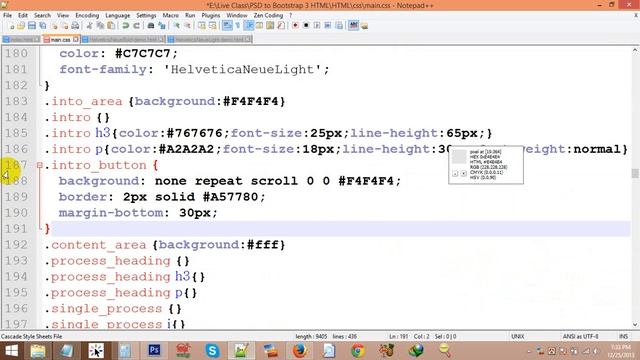
Task: Open Skype from the taskbar
Action: point(212,351)
